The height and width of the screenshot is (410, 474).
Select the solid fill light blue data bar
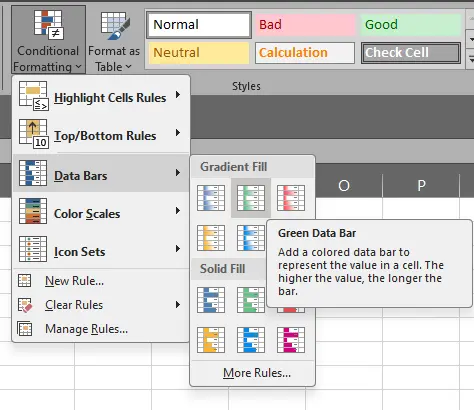[251, 340]
